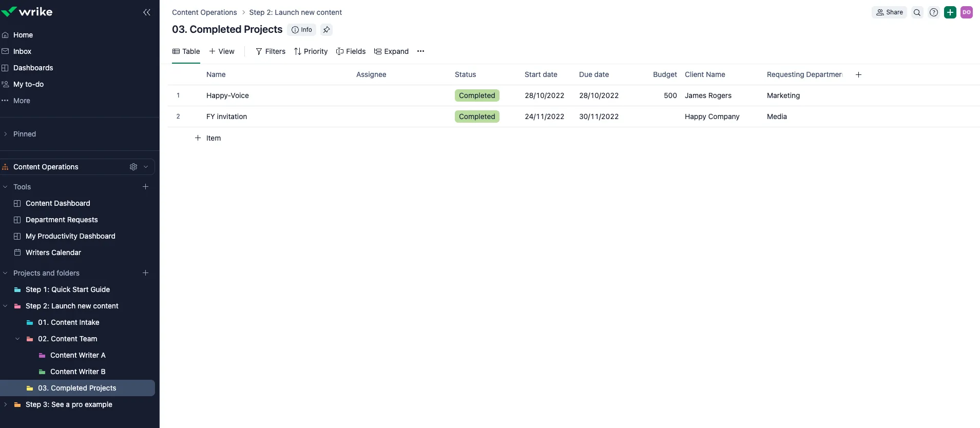Add a new Item row
Viewport: 980px width, 428px height.
208,138
